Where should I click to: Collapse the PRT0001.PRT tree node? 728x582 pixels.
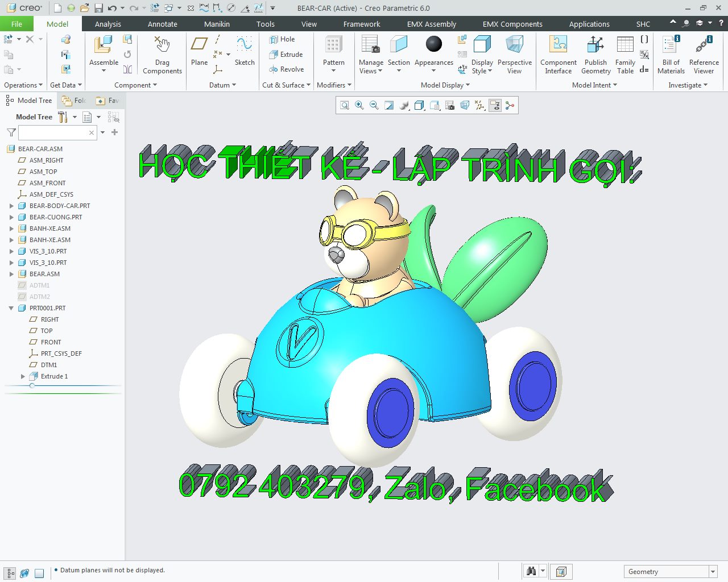pyautogui.click(x=11, y=308)
